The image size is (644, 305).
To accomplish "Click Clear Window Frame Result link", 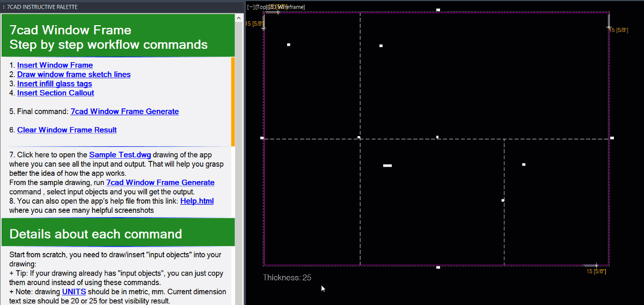I will 67,130.
